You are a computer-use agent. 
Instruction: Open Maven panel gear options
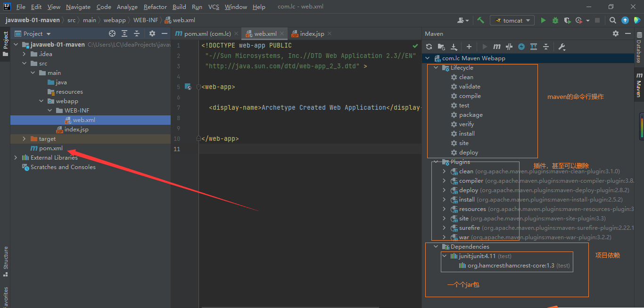(x=616, y=33)
